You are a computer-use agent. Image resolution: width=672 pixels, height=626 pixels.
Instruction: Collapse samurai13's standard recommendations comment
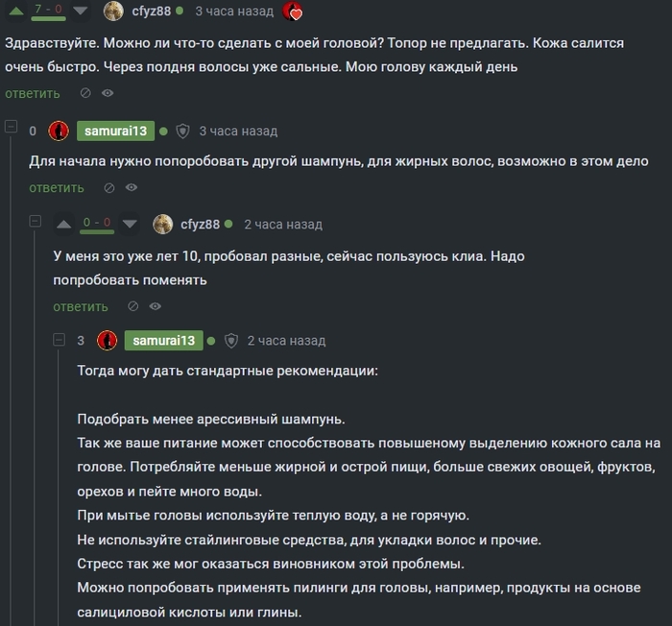click(59, 339)
